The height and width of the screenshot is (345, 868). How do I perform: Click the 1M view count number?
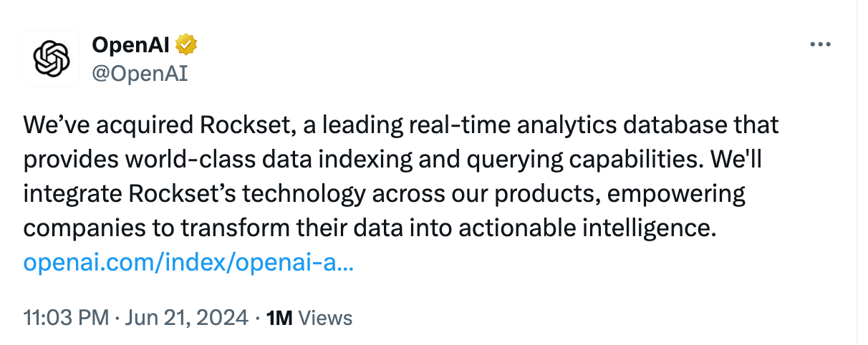279,317
